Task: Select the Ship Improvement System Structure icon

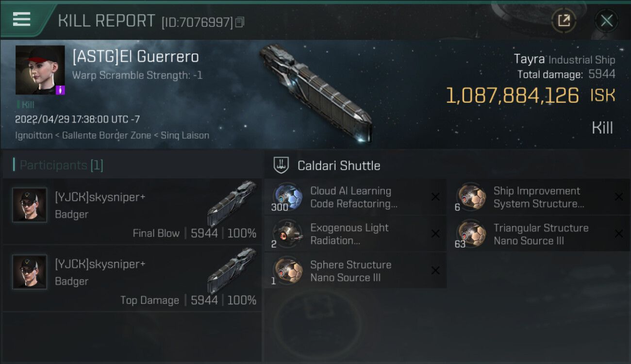Action: pyautogui.click(x=471, y=197)
